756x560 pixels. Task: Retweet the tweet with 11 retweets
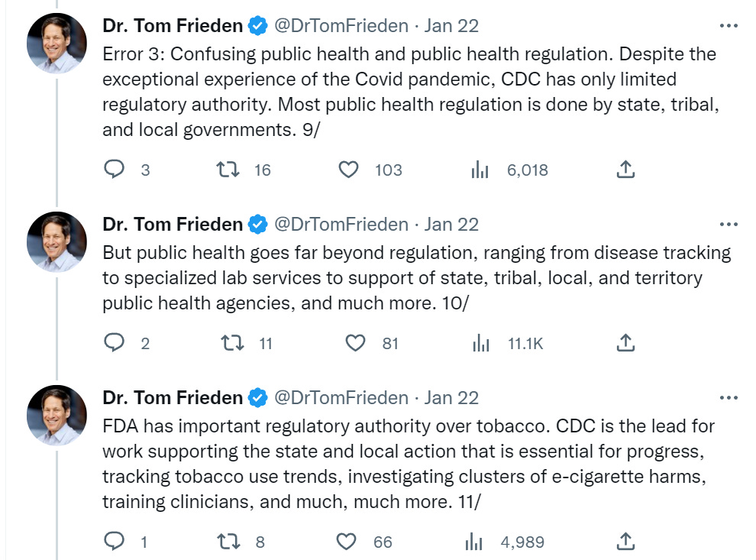pyautogui.click(x=232, y=343)
